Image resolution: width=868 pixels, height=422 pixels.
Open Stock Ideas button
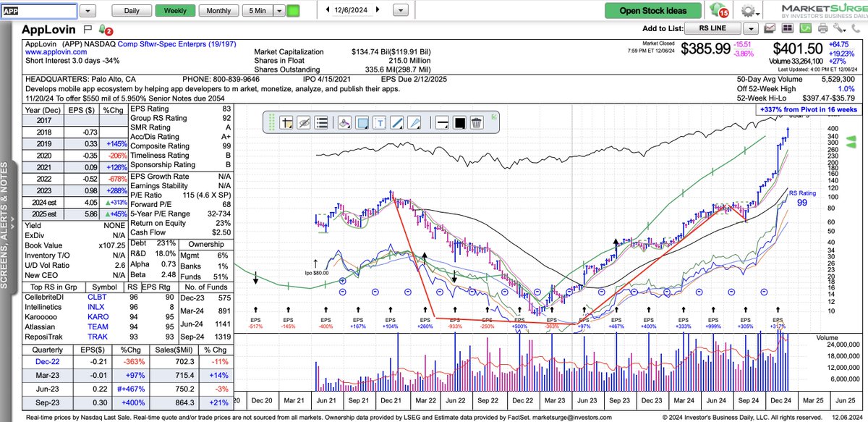[652, 11]
